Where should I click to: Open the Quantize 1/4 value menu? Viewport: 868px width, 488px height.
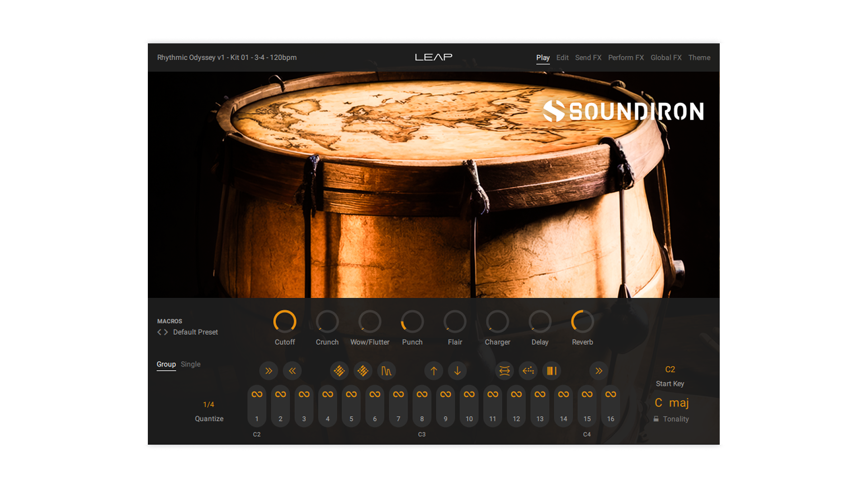pyautogui.click(x=208, y=404)
